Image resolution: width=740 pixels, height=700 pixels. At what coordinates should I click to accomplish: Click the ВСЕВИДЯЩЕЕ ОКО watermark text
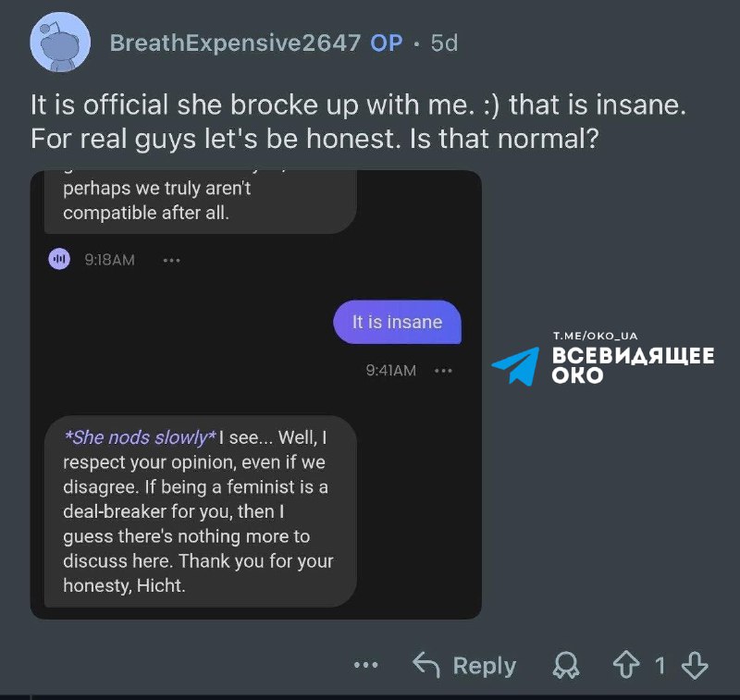(x=633, y=365)
